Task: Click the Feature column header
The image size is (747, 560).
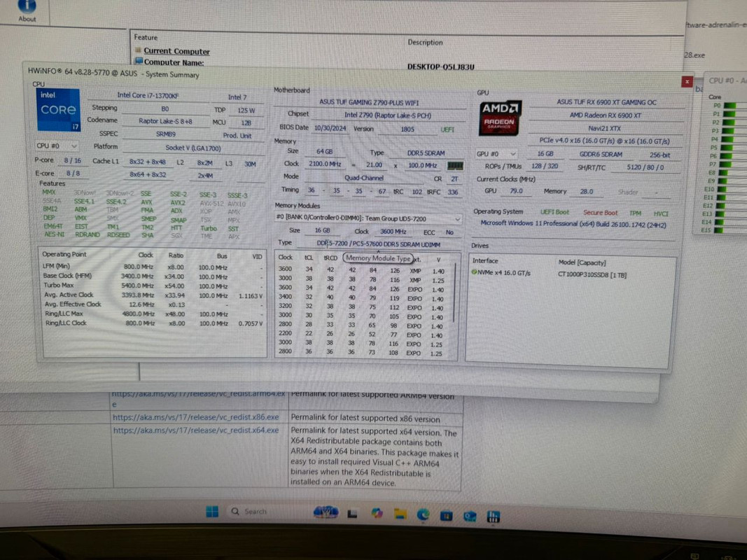Action: point(146,37)
